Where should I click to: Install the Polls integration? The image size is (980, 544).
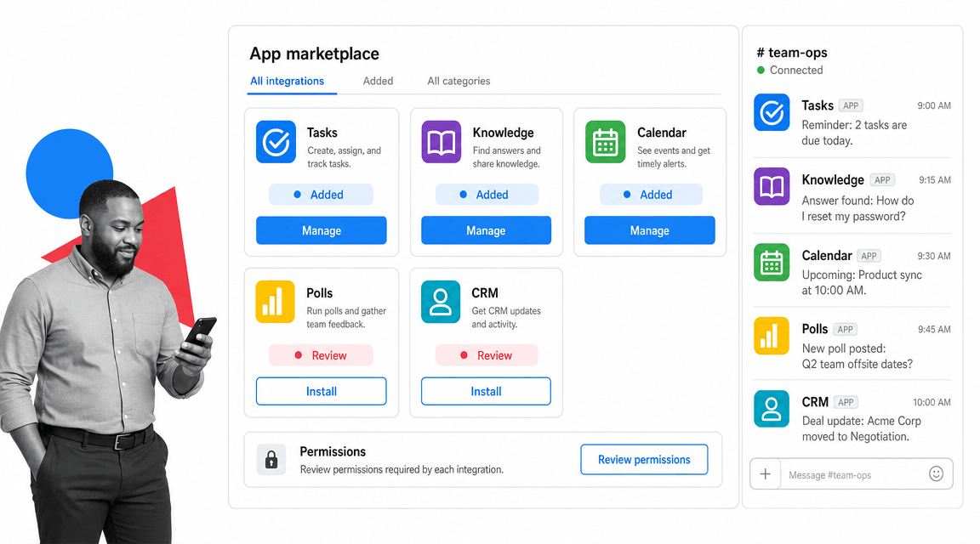[x=322, y=392]
